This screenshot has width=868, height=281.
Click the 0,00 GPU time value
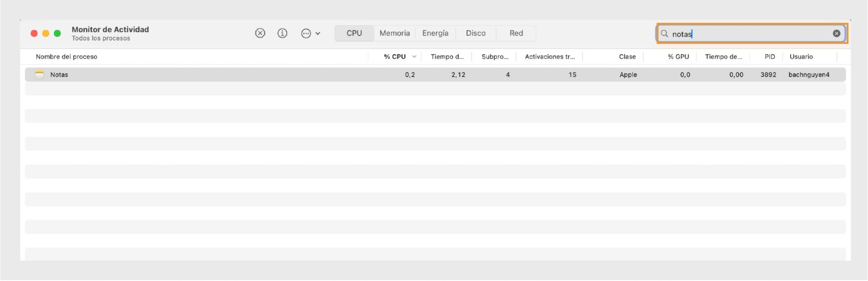[x=736, y=75]
